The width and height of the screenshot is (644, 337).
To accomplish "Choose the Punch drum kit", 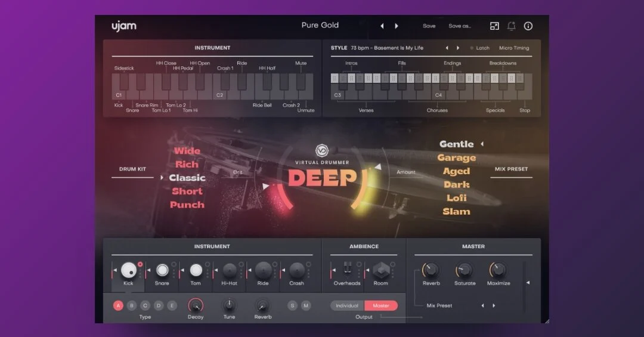I will pyautogui.click(x=187, y=205).
